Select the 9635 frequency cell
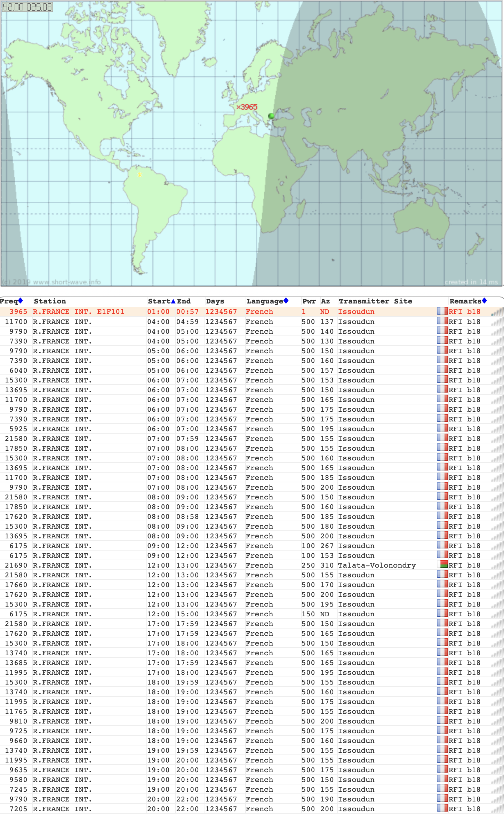This screenshot has width=504, height=814. coord(18,770)
